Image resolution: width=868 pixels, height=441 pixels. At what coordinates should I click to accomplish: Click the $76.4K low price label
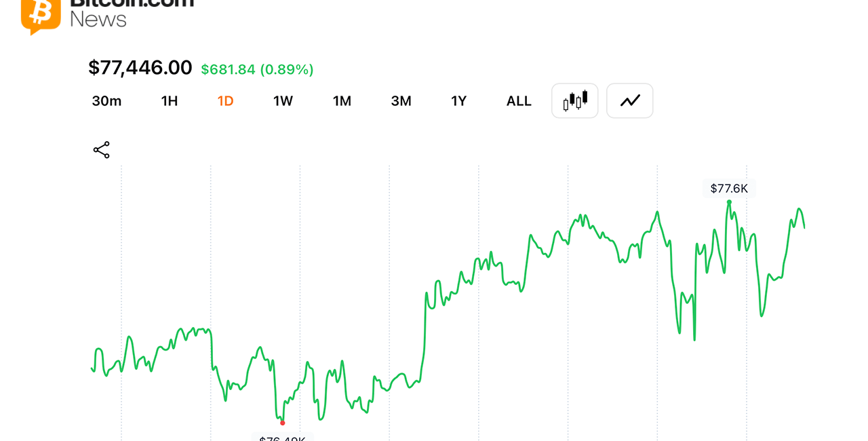282,437
